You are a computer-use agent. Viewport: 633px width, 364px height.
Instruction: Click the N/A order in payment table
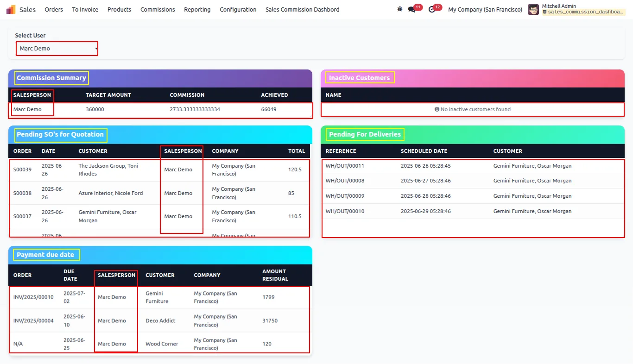point(19,344)
